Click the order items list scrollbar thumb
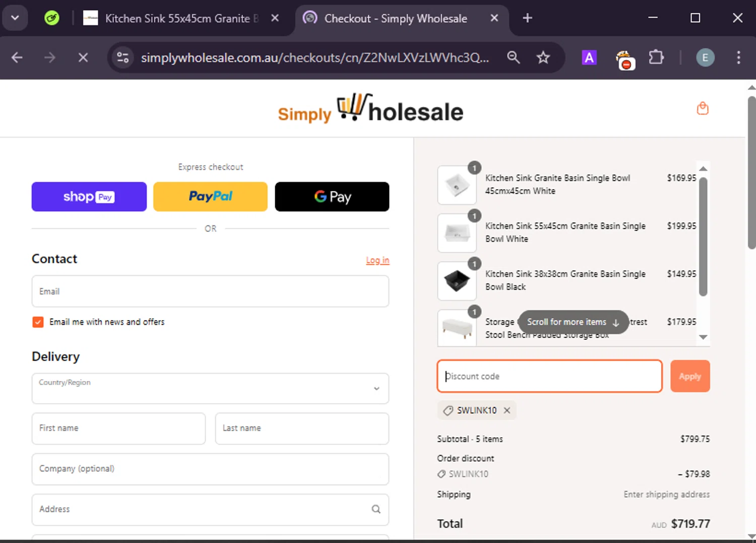Image resolution: width=756 pixels, height=543 pixels. 704,236
